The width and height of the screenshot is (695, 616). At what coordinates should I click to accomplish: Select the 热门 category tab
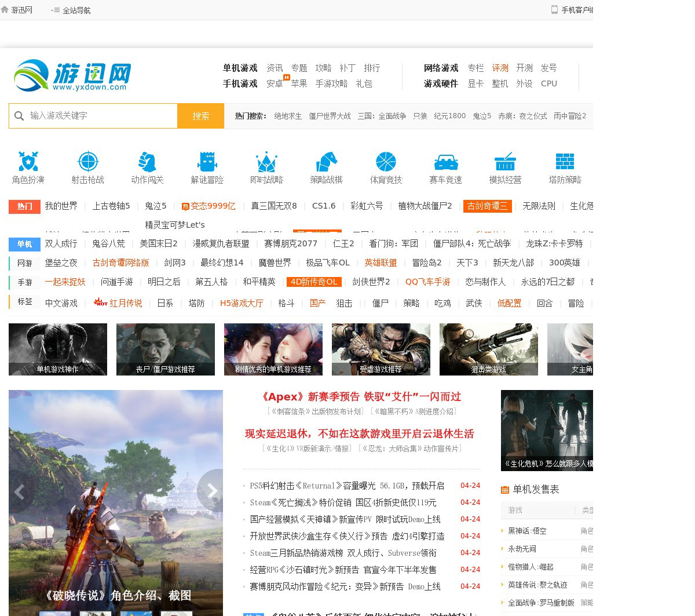(x=24, y=206)
